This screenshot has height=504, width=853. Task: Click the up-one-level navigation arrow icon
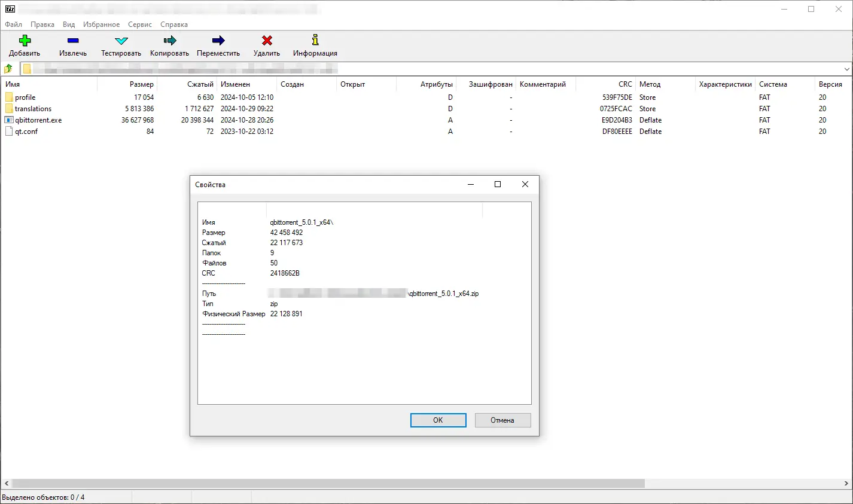pyautogui.click(x=8, y=68)
